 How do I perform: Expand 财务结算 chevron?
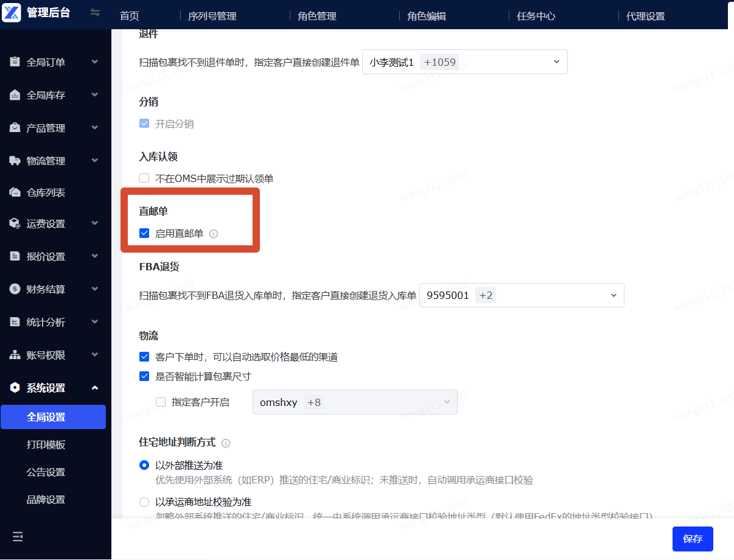point(94,289)
